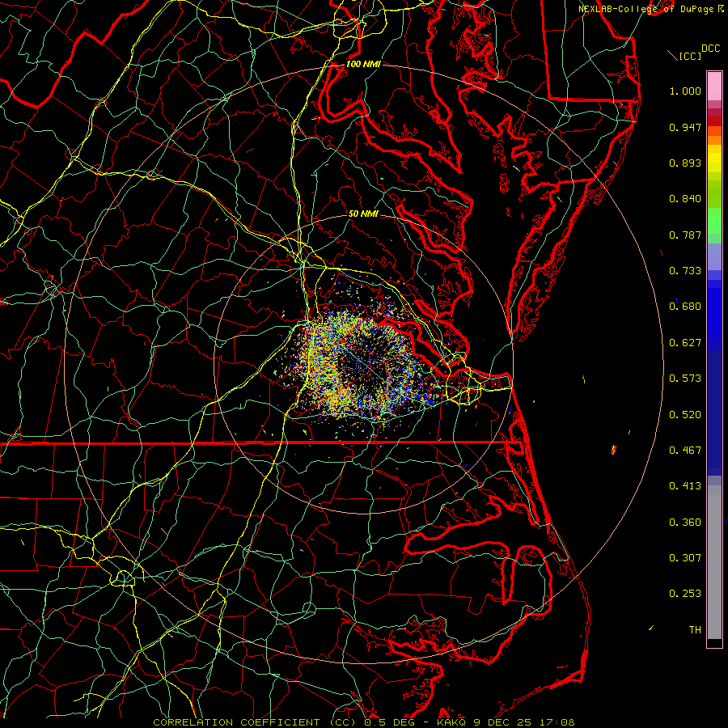Image resolution: width=728 pixels, height=728 pixels.
Task: Click the isolated offshore radar echo
Action: 613,450
